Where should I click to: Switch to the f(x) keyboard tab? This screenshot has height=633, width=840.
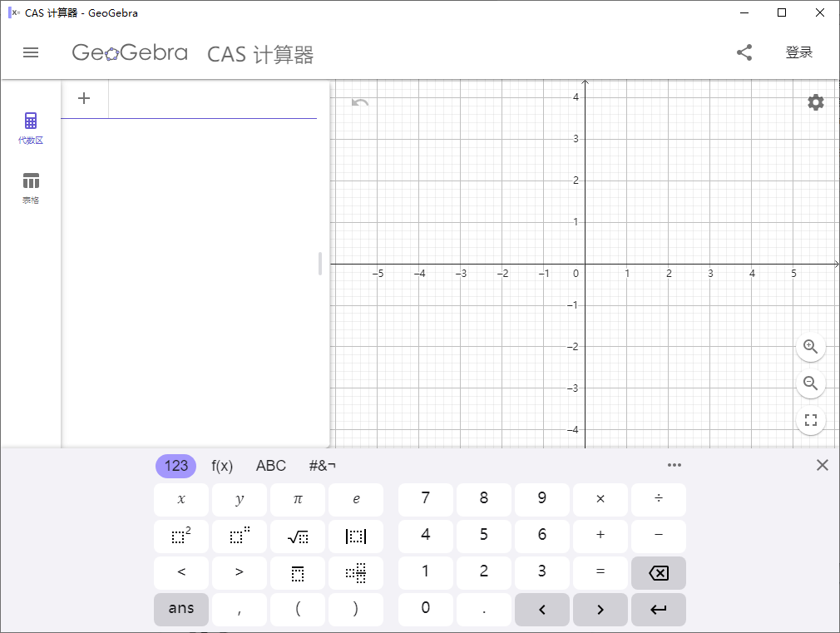coord(222,466)
